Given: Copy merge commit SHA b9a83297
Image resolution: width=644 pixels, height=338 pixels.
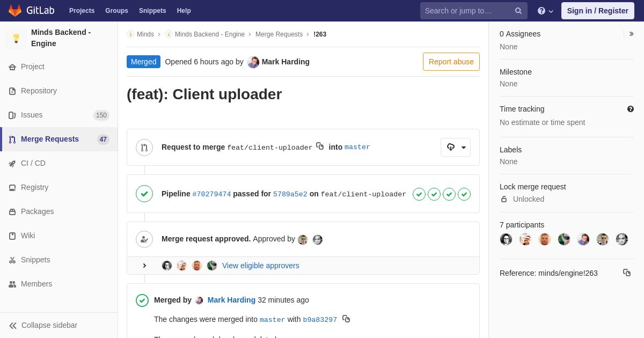Looking at the screenshot, I should click(x=346, y=319).
